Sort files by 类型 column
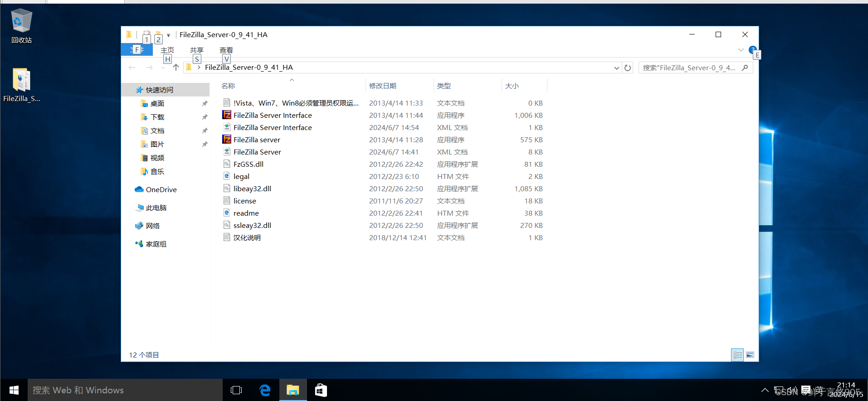This screenshot has height=401, width=868. (x=444, y=86)
